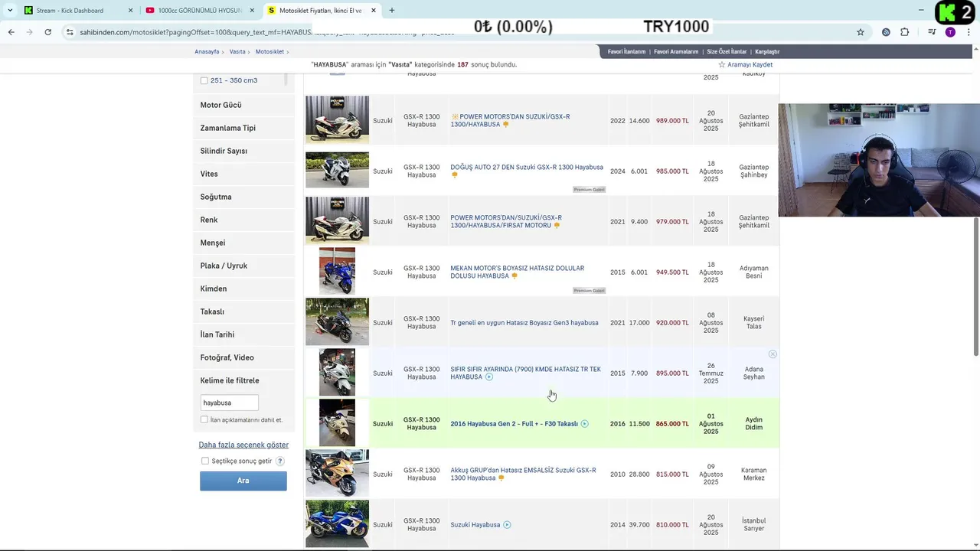Open SIFIR SIFIR AYARINDA Hayabusa listing
980x551 pixels.
coord(525,373)
